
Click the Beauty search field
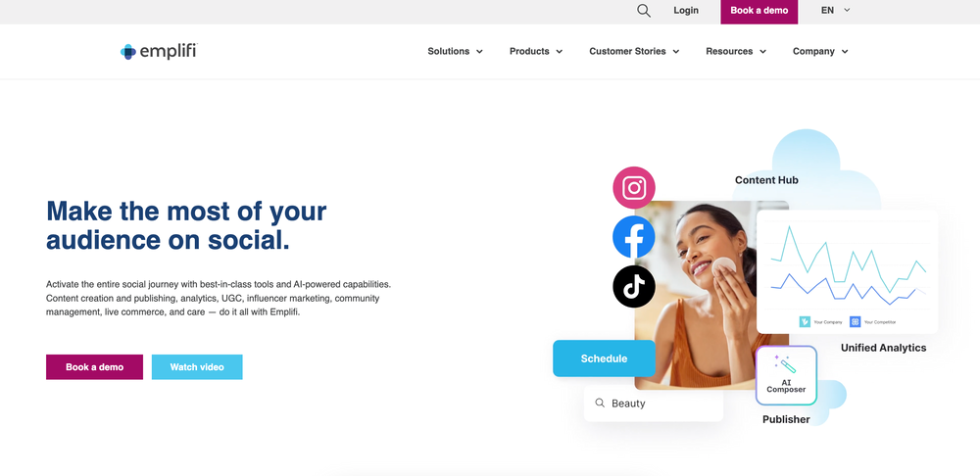click(x=653, y=404)
